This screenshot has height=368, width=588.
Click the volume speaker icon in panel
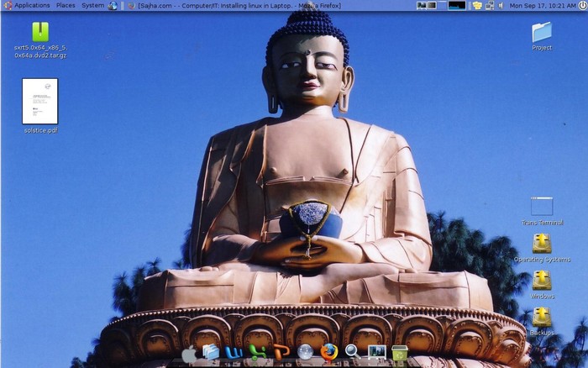click(x=501, y=5)
